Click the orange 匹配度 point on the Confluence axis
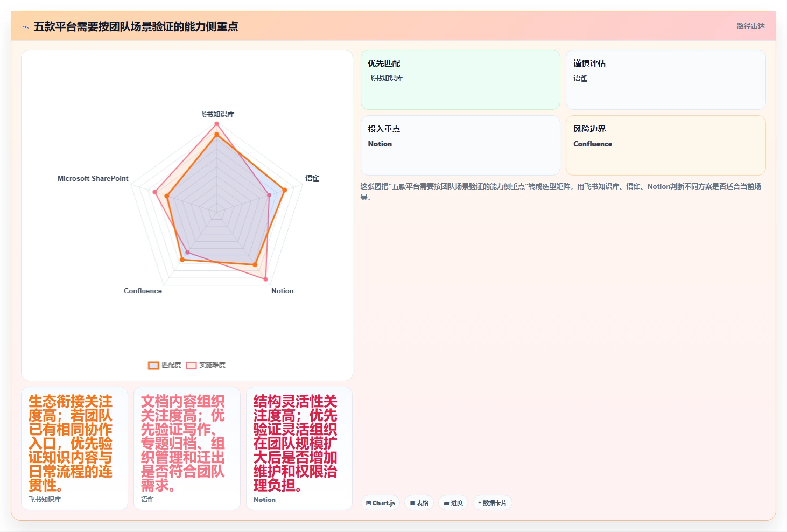 coord(182,260)
